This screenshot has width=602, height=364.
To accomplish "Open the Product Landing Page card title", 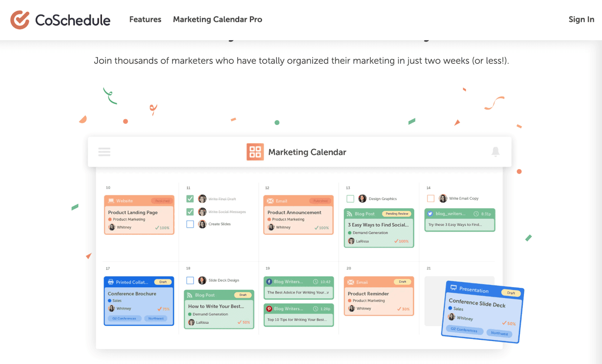I will (x=133, y=212).
